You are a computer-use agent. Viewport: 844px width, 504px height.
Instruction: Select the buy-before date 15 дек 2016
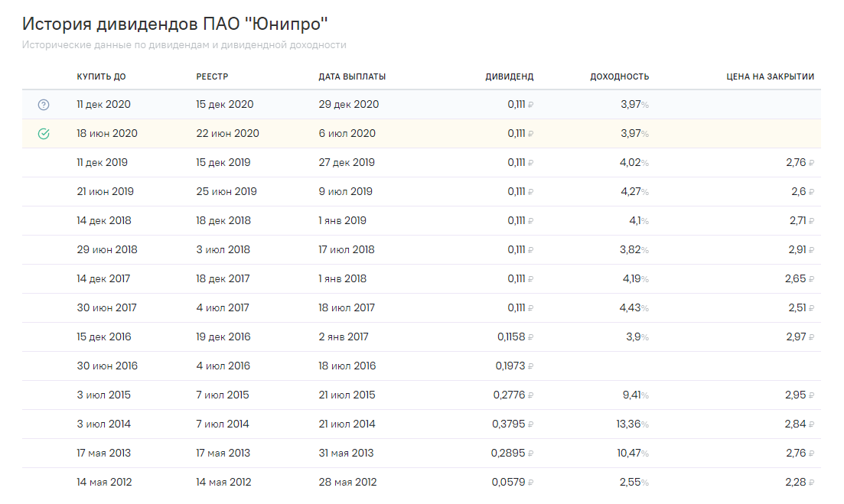tap(103, 337)
